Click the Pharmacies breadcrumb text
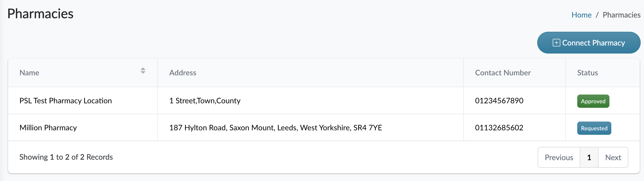644x181 pixels. (x=621, y=15)
